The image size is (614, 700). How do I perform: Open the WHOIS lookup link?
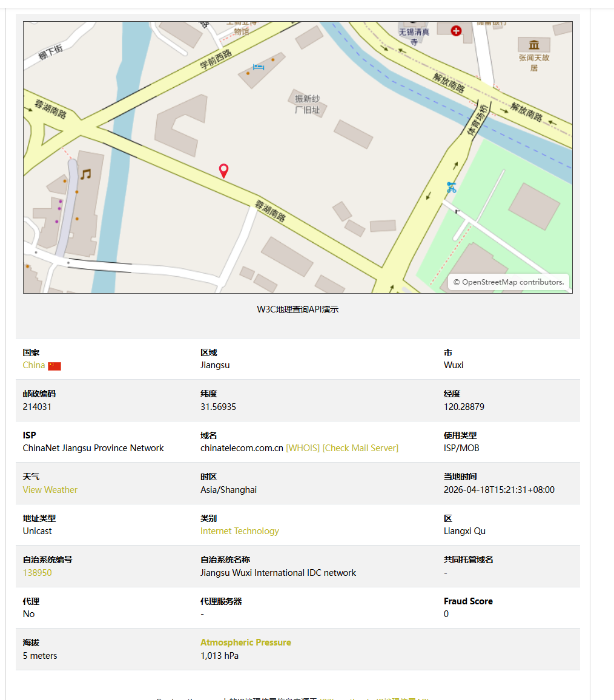point(303,448)
